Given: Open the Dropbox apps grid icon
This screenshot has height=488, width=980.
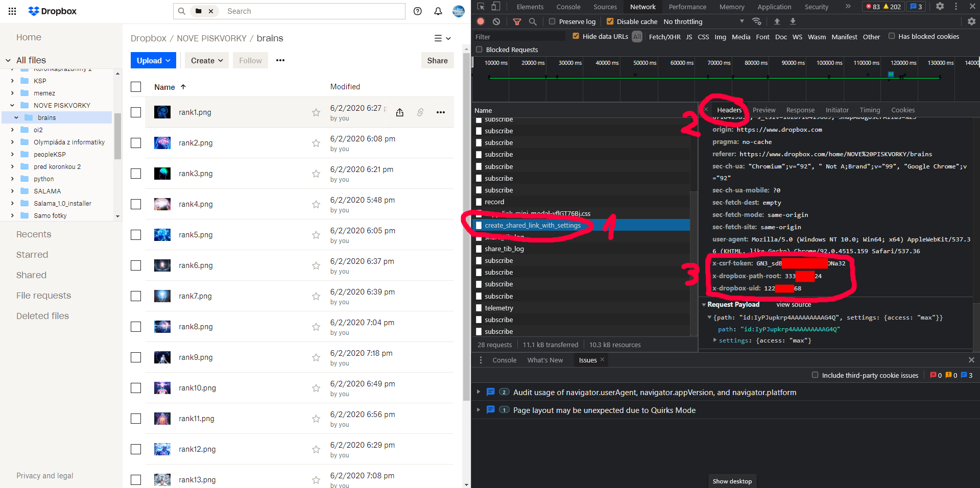Looking at the screenshot, I should pyautogui.click(x=12, y=11).
